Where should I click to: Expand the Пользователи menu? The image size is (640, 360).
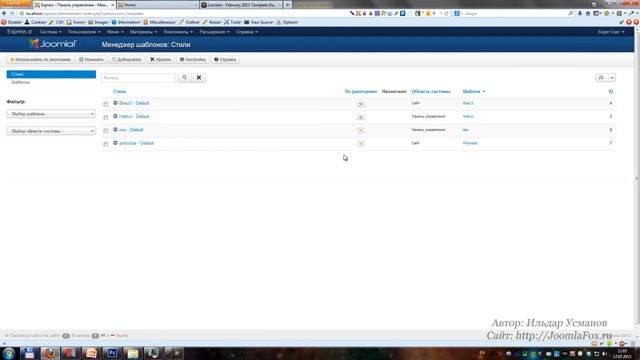pyautogui.click(x=84, y=32)
